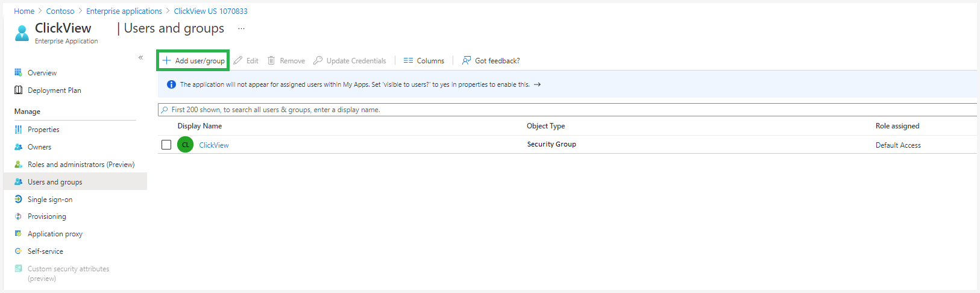This screenshot has height=293, width=980.
Task: Open Enterprise applications breadcrumb
Action: pos(124,11)
